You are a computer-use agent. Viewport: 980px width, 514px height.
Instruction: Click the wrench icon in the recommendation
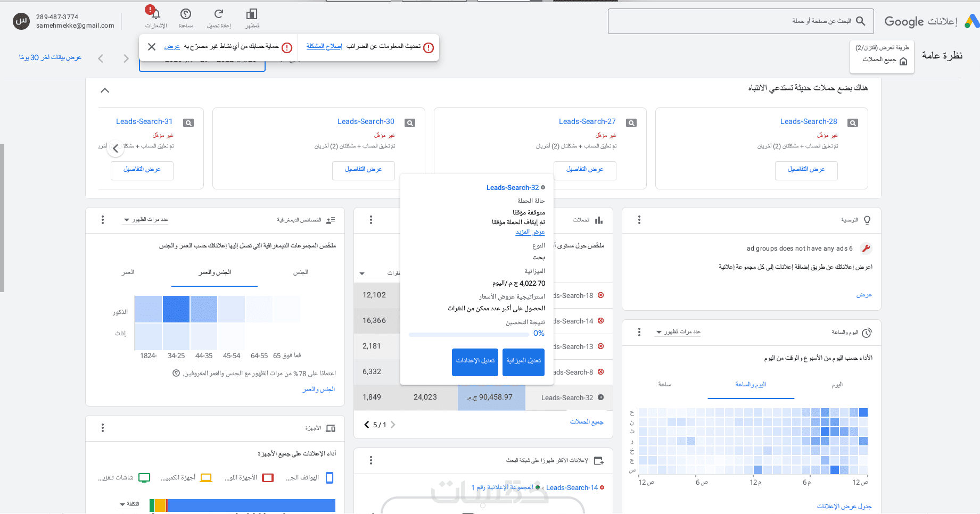click(866, 248)
